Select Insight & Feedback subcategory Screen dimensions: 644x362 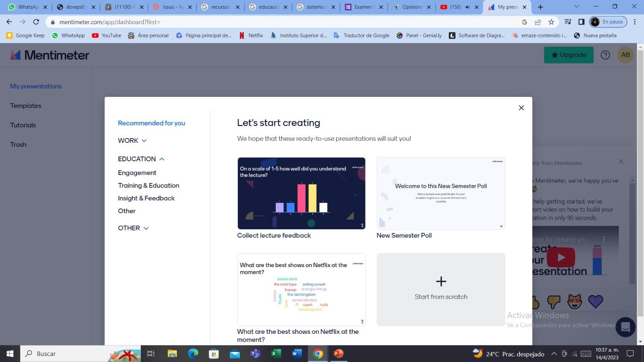(146, 198)
